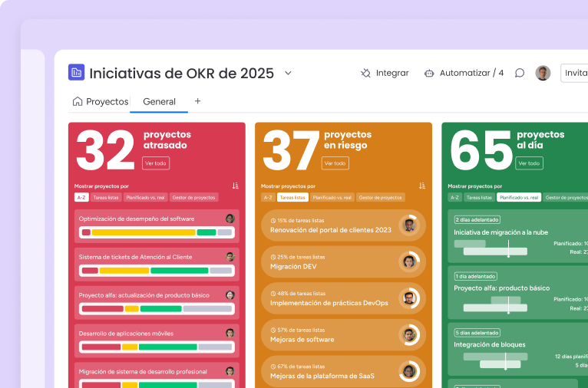Click progress bar of Optimización de desempeño del software
The width and height of the screenshot is (588, 388).
tap(157, 232)
